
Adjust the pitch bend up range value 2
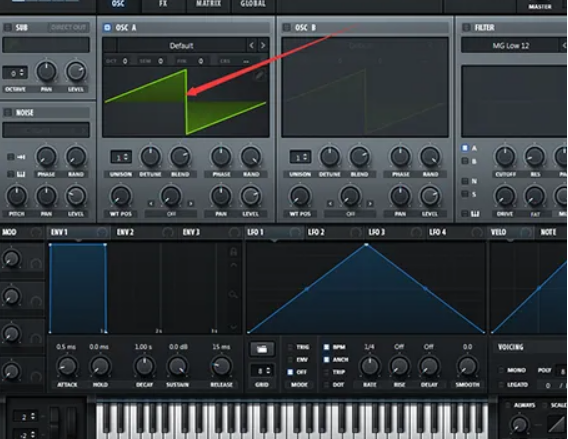25,417
